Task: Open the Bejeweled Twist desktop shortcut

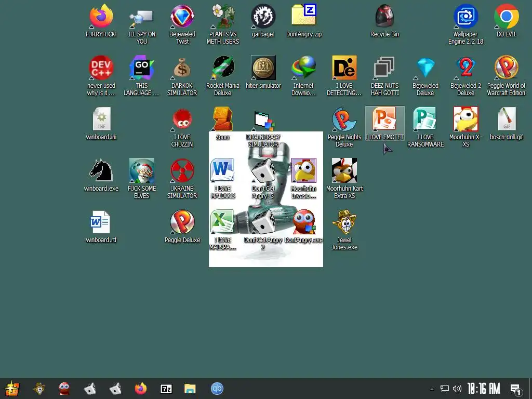Action: point(182,24)
